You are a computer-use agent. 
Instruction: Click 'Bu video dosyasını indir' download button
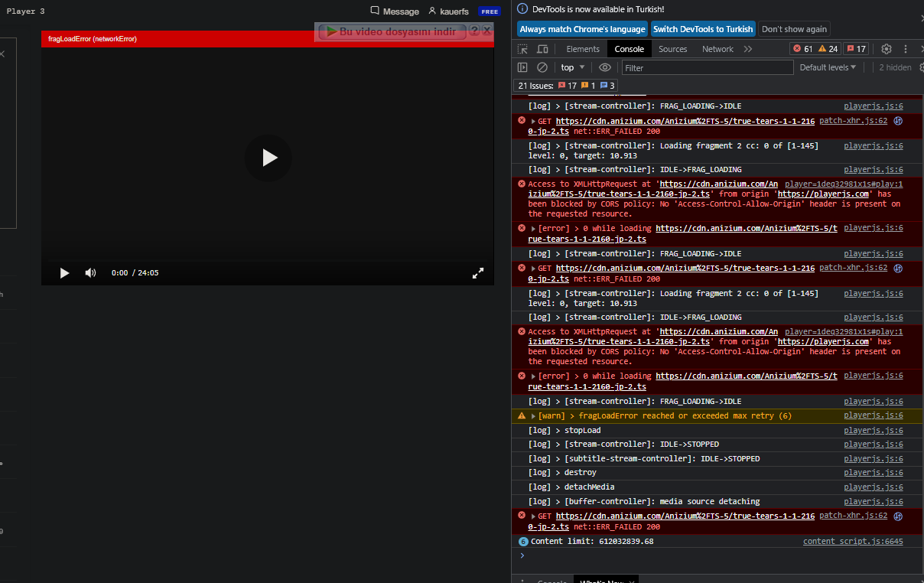click(390, 31)
